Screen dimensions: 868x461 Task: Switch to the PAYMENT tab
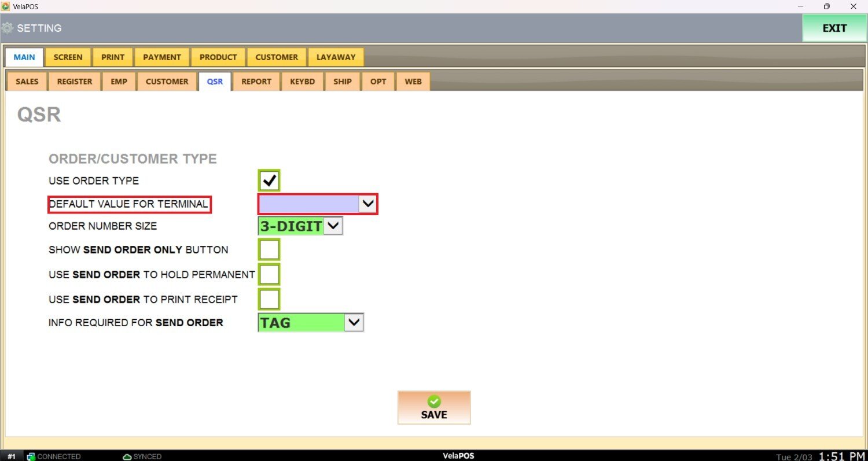162,57
